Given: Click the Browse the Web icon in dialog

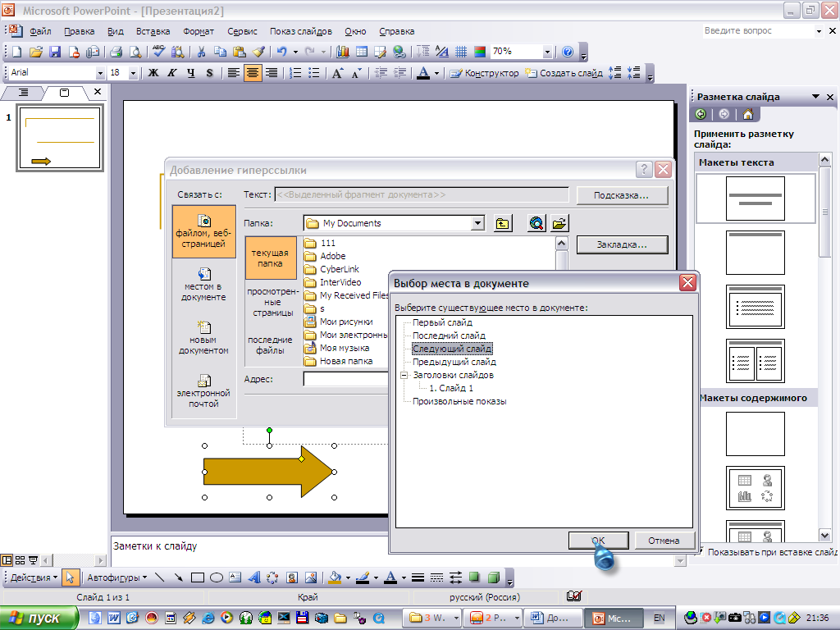Looking at the screenshot, I should (x=536, y=223).
